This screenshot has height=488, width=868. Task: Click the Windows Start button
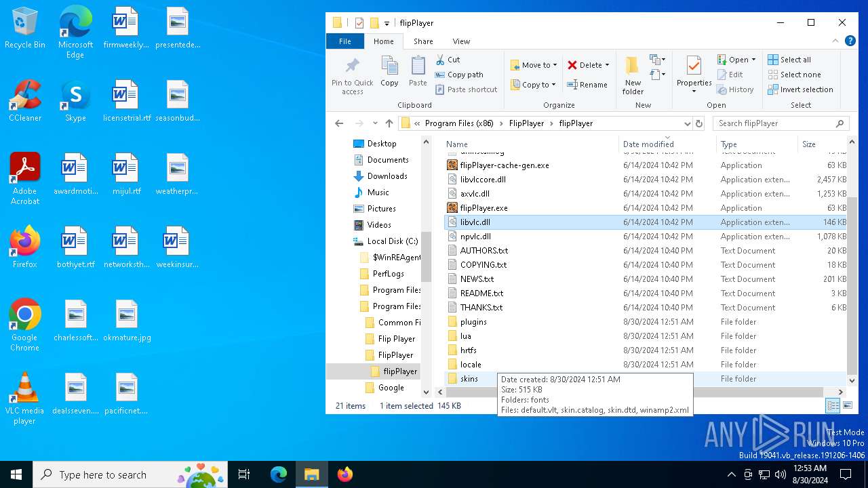point(16,474)
